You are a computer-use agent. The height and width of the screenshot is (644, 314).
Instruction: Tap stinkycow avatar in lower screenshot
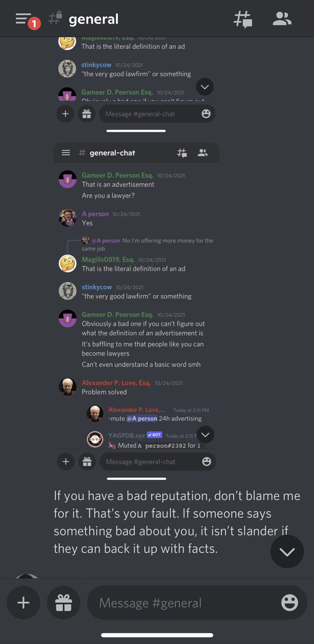68,291
